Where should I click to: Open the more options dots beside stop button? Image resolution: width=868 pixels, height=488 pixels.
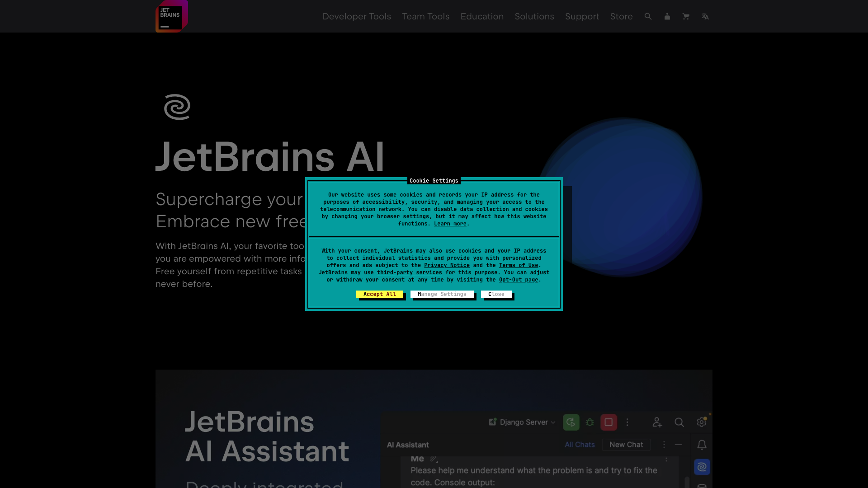[x=627, y=422]
